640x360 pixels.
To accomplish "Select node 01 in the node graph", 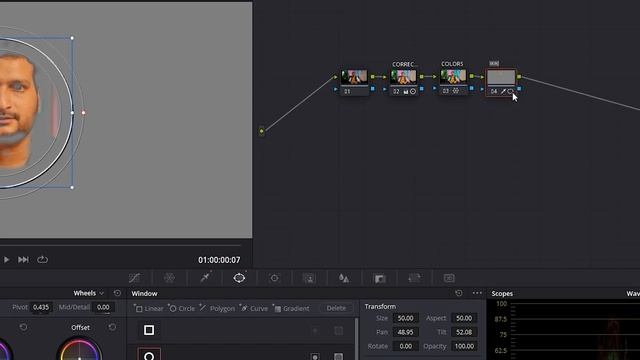I will (x=354, y=82).
